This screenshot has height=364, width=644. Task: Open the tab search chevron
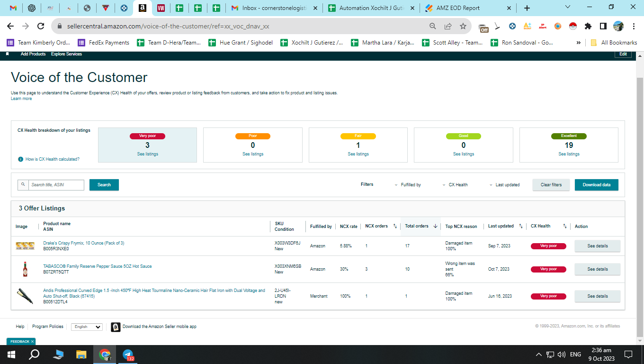(x=569, y=7)
